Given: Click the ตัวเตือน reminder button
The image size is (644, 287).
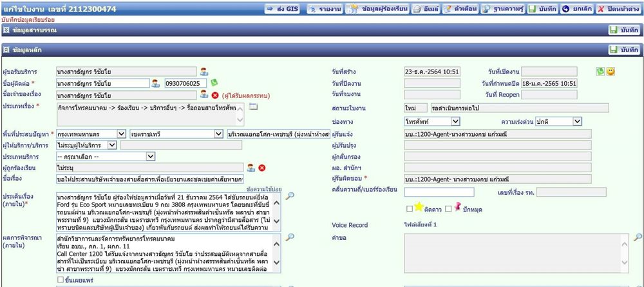Looking at the screenshot, I should point(460,8).
